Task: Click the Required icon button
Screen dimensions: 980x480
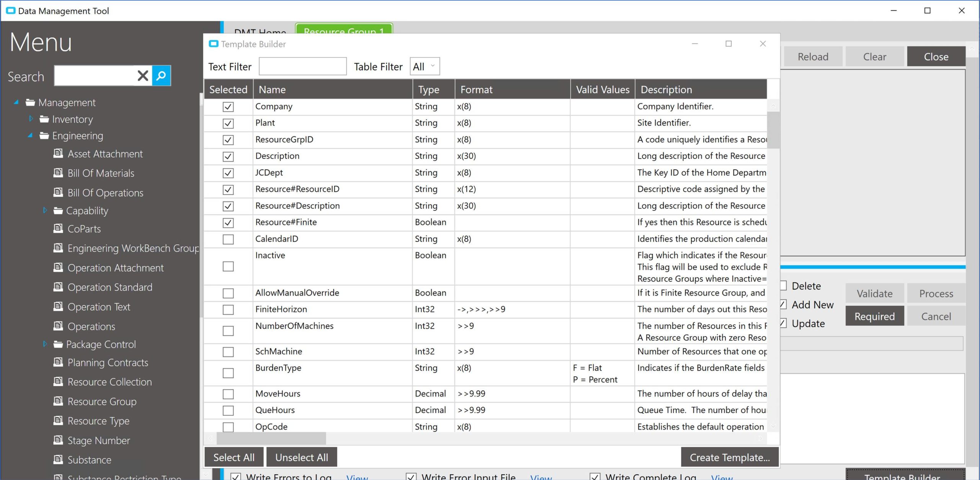Action: [x=874, y=316]
